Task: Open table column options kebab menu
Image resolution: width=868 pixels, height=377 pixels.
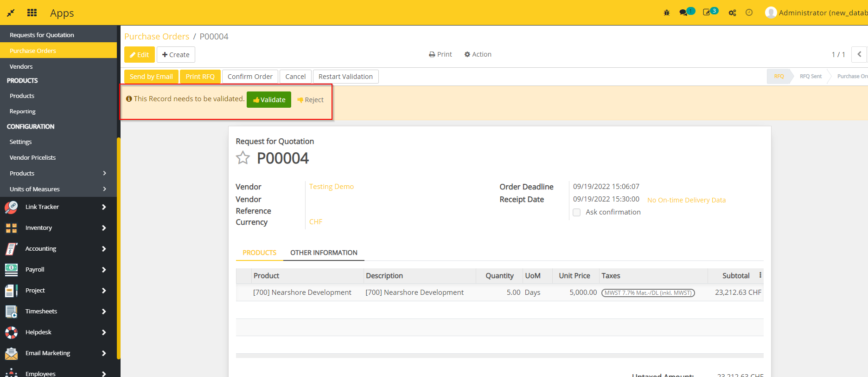Action: click(x=760, y=275)
